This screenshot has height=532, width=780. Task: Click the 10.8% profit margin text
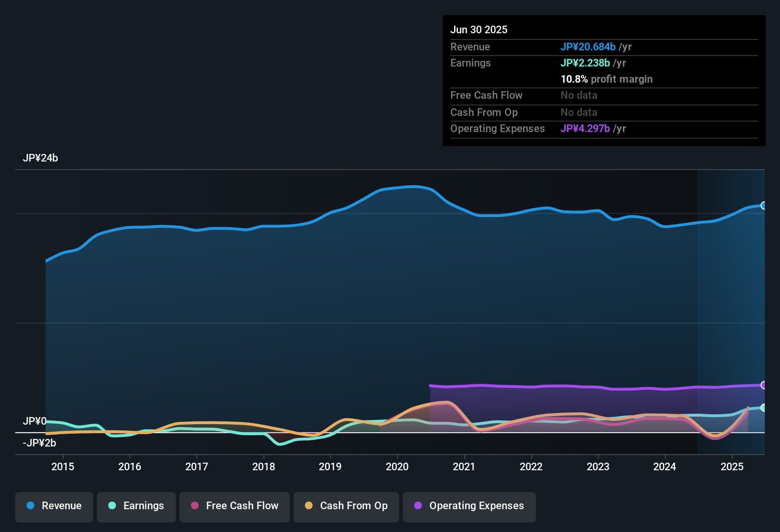click(x=607, y=79)
